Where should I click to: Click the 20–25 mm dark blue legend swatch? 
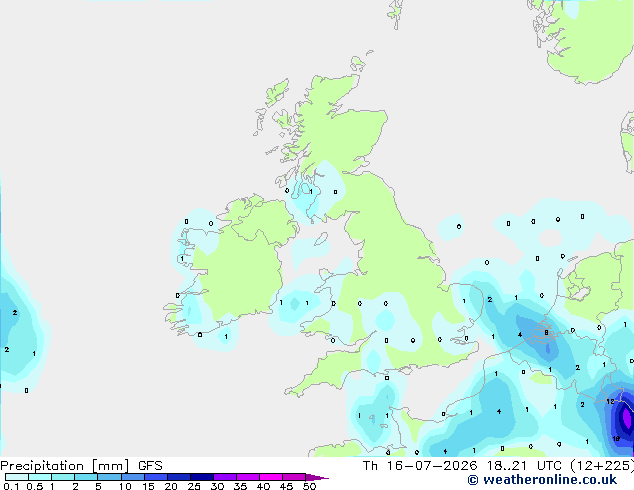coord(179,477)
